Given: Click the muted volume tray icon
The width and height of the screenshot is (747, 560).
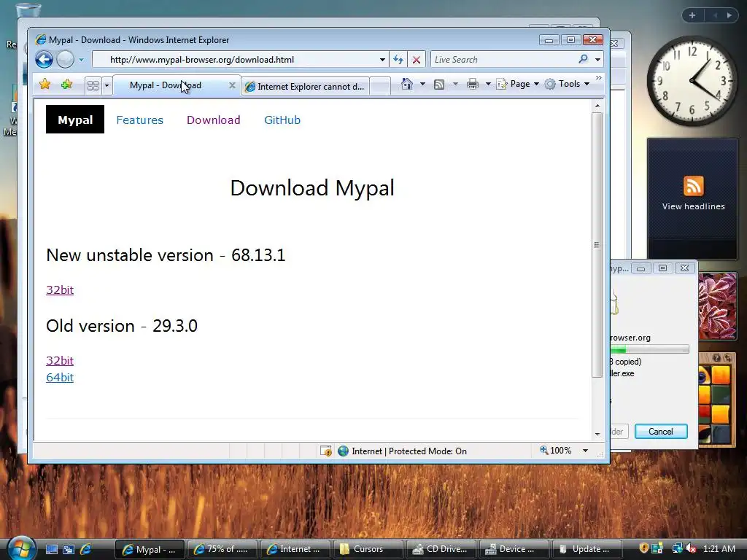Looking at the screenshot, I should 691,548.
